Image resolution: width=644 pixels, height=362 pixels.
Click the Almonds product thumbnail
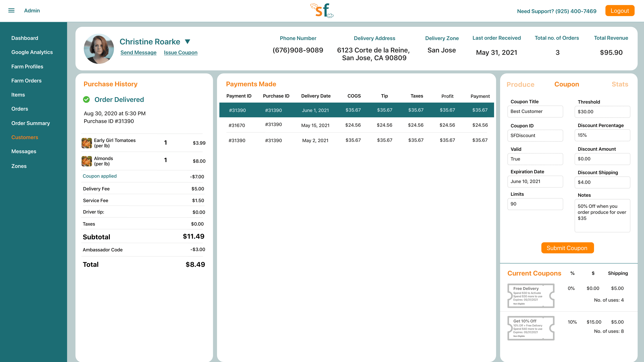click(87, 161)
